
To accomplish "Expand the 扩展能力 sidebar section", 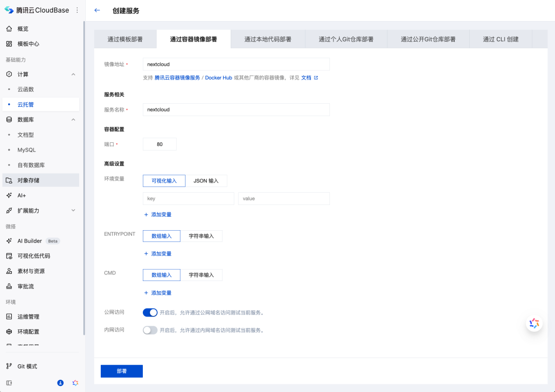I will pyautogui.click(x=72, y=210).
